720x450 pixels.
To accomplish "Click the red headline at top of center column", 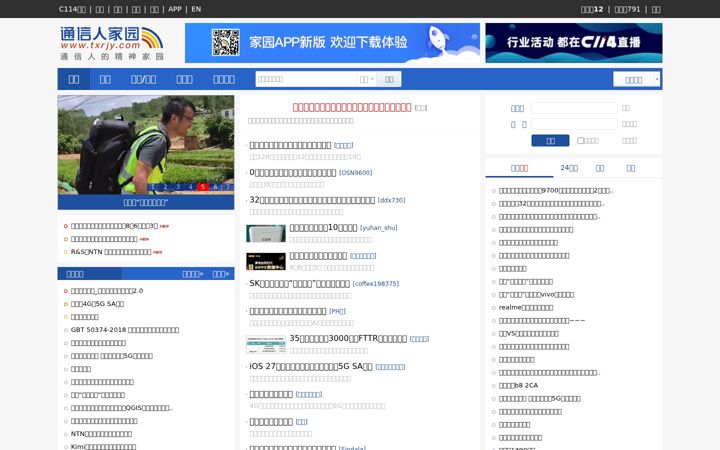I will [x=352, y=107].
